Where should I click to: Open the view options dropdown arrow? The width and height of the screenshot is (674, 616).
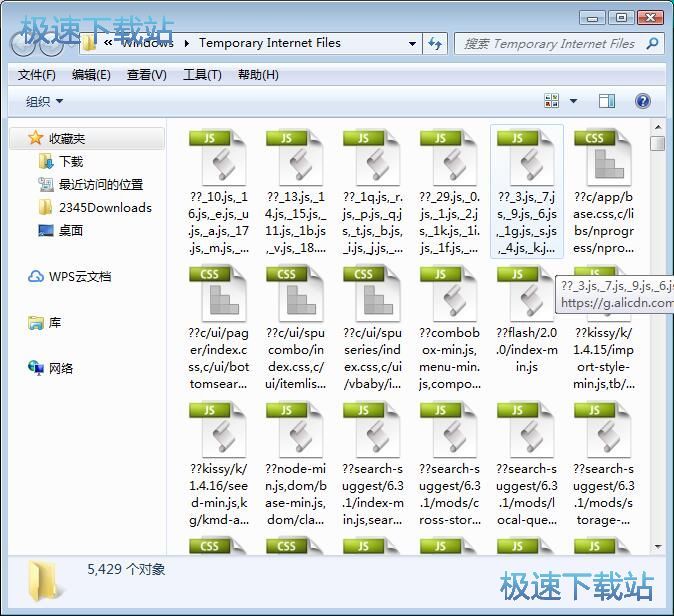pos(573,101)
